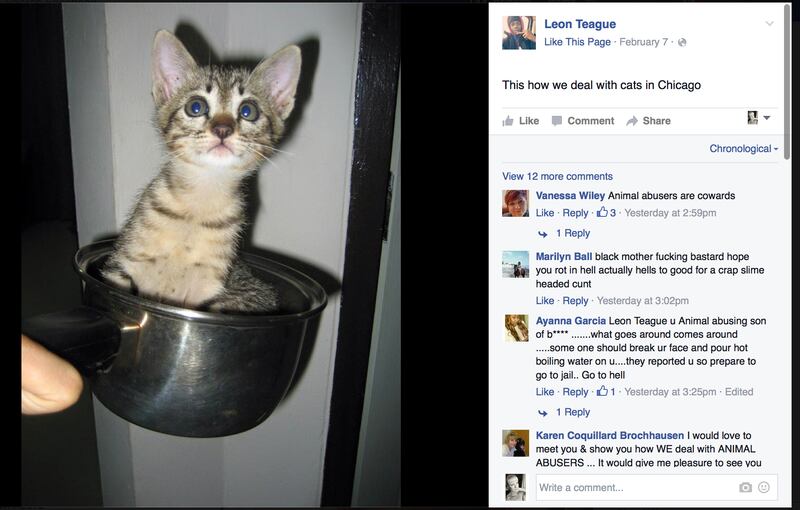The height and width of the screenshot is (510, 800).
Task: Click the like count thumb on Ayanna Garcia's comment
Action: (x=603, y=392)
